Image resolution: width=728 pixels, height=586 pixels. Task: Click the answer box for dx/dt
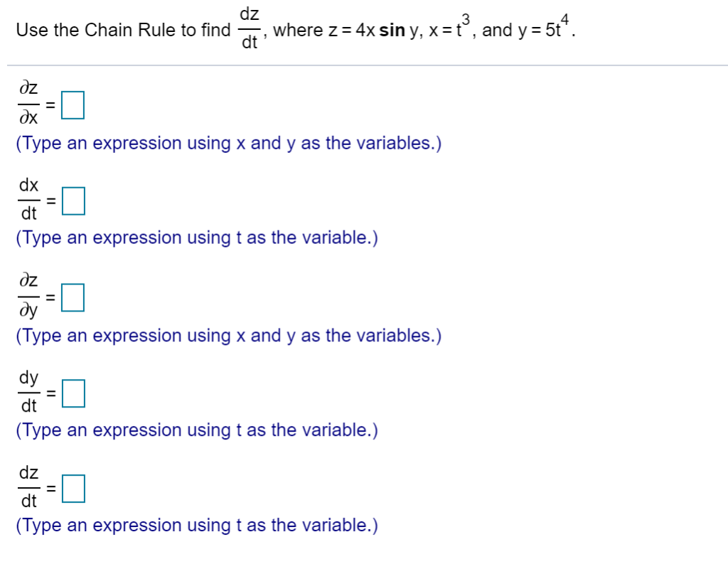73,201
